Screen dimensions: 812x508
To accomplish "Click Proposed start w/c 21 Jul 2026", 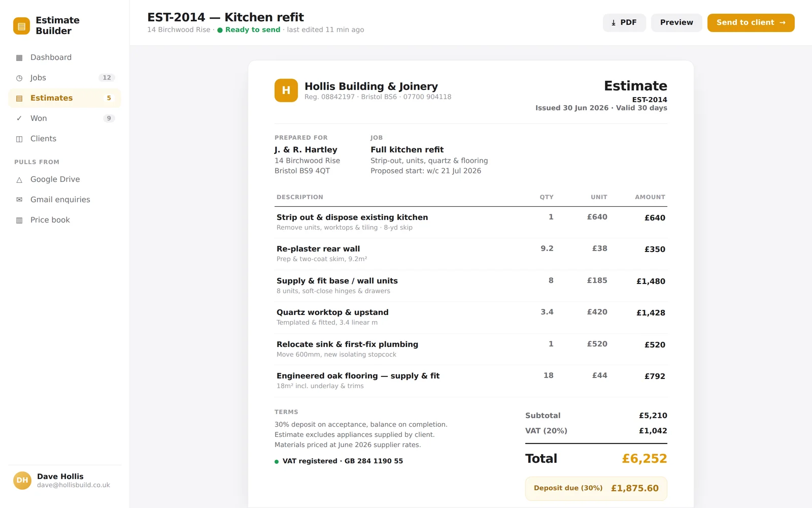I will coord(426,171).
